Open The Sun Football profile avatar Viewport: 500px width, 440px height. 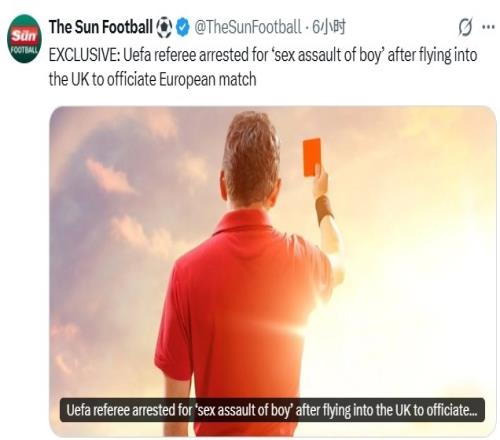pyautogui.click(x=24, y=38)
